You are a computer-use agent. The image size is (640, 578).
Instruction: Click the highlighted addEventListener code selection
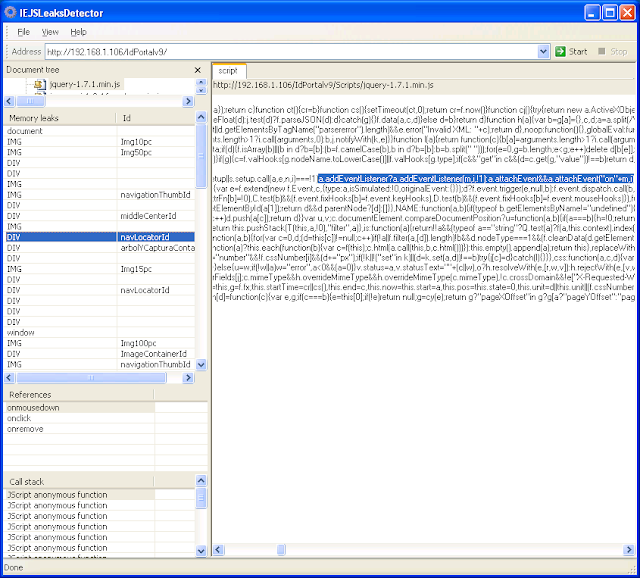[x=476, y=179]
